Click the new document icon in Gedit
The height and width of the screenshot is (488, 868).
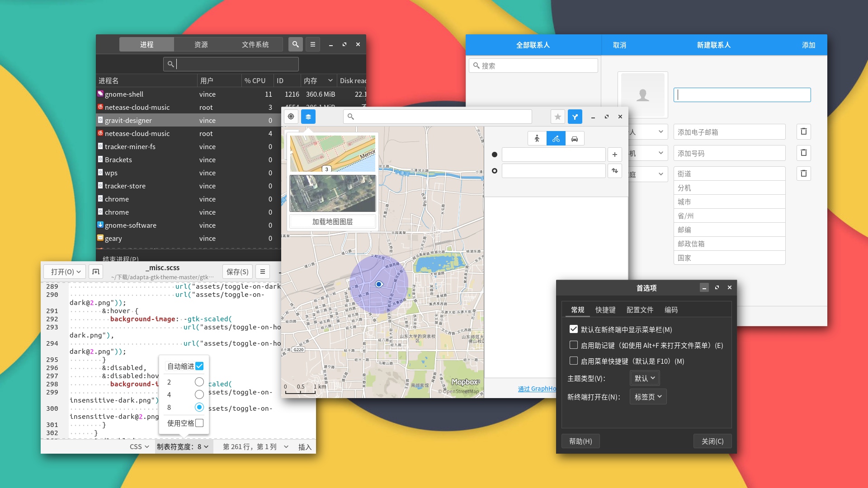point(96,272)
